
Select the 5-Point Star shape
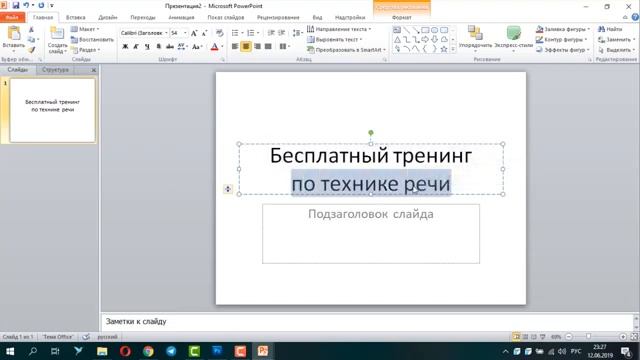pos(444,49)
